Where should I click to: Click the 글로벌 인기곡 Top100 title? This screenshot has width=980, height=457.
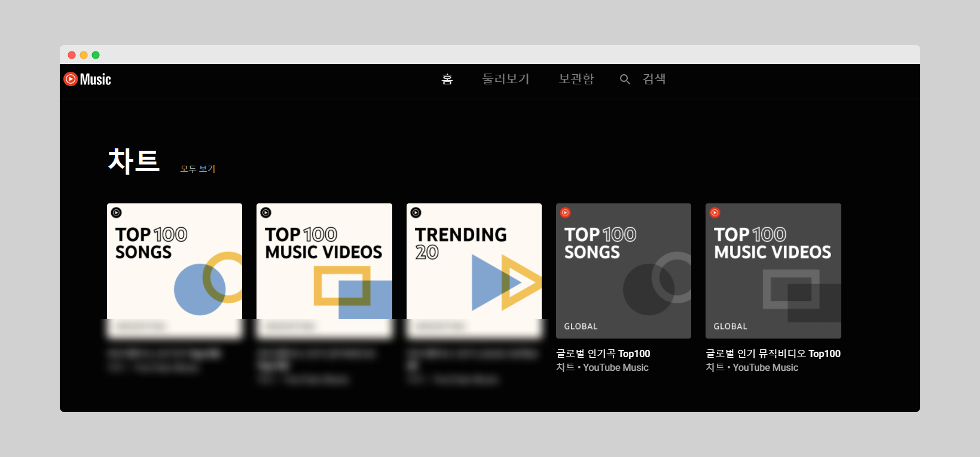point(603,354)
